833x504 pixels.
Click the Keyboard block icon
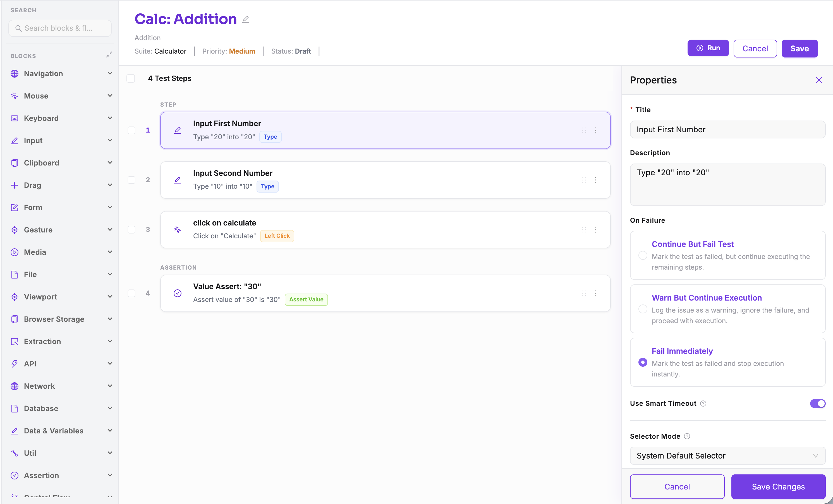15,118
